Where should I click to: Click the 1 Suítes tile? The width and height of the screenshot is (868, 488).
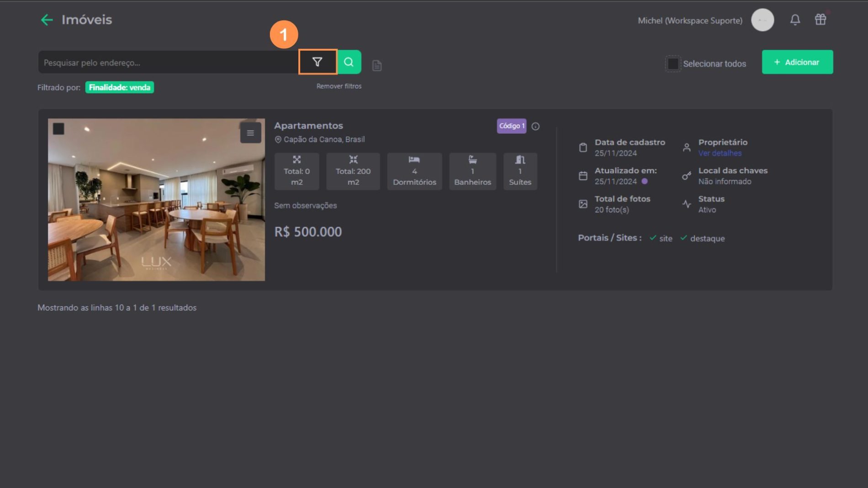coord(520,171)
